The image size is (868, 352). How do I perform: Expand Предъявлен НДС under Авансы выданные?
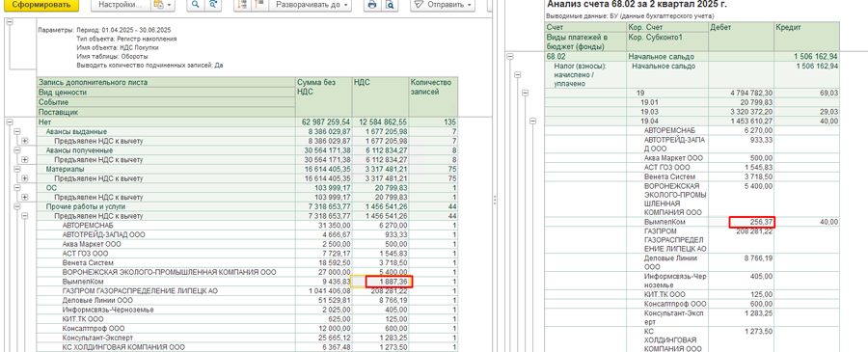(24, 141)
